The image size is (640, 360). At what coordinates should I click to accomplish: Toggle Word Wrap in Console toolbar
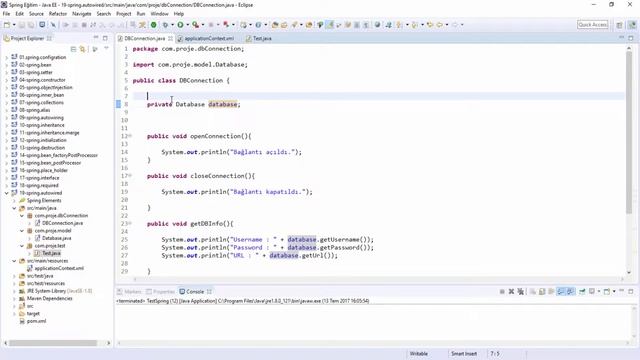tap(551, 291)
